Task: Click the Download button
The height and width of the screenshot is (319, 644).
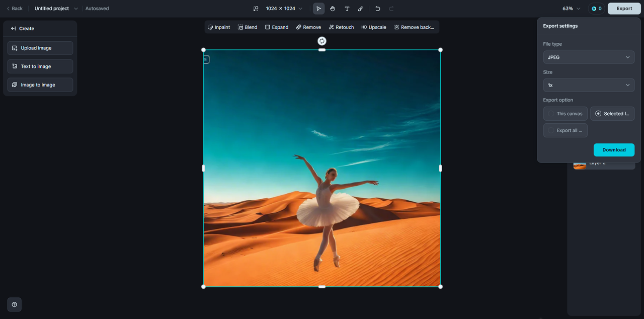Action: tap(614, 150)
